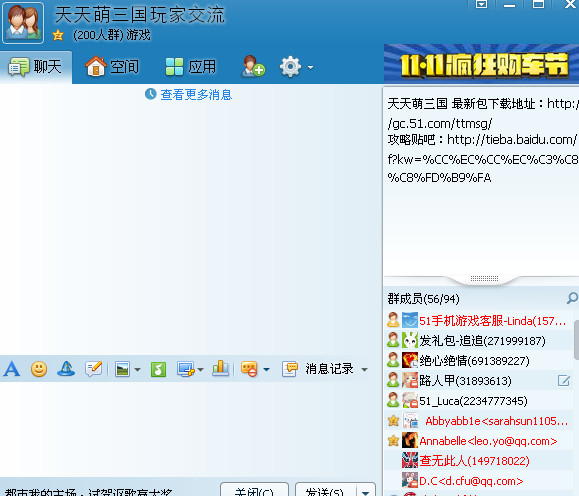Select member Abbyabb1e
Image resolution: width=579 pixels, height=496 pixels.
click(x=479, y=421)
